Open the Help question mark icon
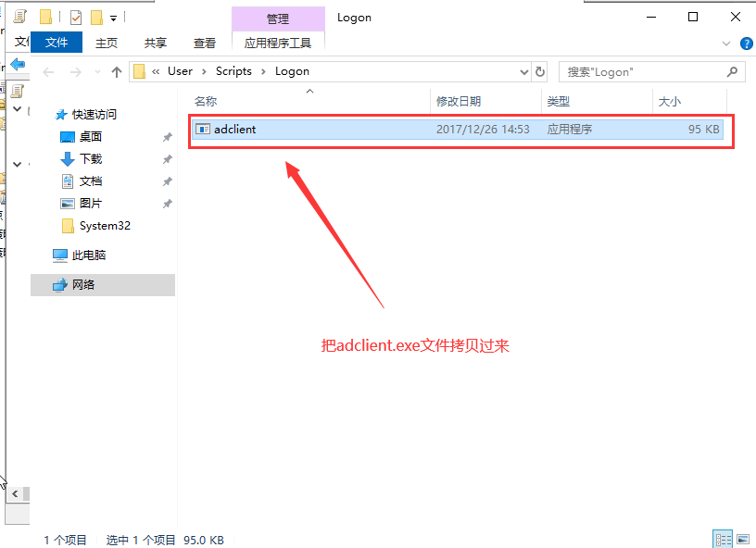The image size is (756, 548). (x=746, y=43)
